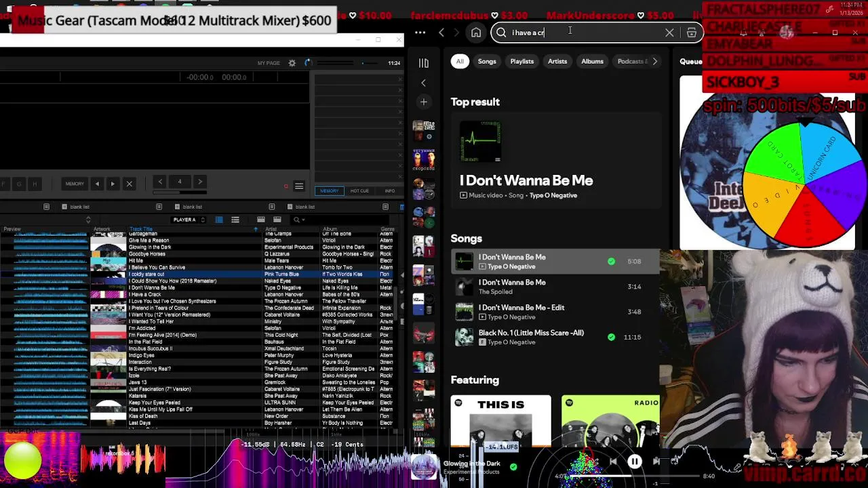Toggle saved checkmark for Black No. 1
This screenshot has width=868, height=488.
tap(611, 337)
